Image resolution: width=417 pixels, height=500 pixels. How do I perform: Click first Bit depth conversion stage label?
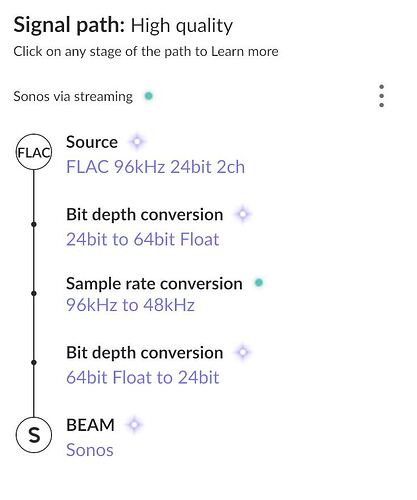point(145,215)
